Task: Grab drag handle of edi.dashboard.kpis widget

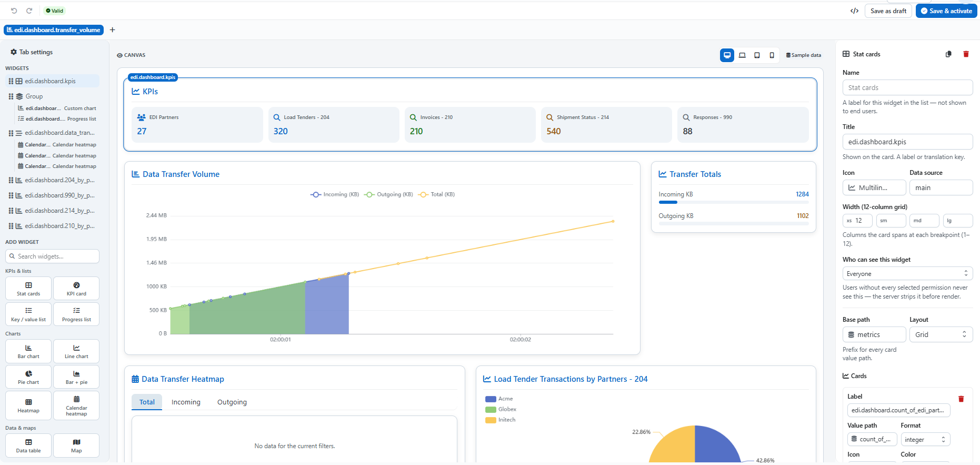Action: pos(11,81)
